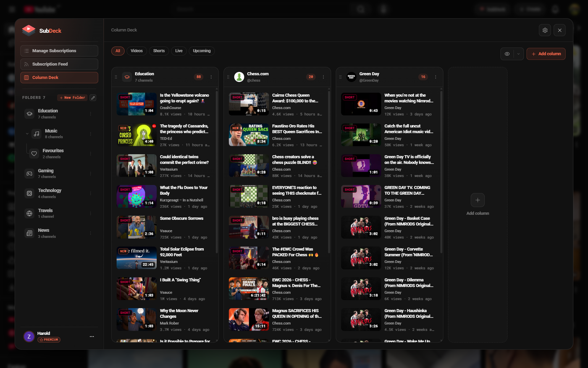Click the News newspaper icon
Viewport: 588px width, 368px height.
[29, 233]
